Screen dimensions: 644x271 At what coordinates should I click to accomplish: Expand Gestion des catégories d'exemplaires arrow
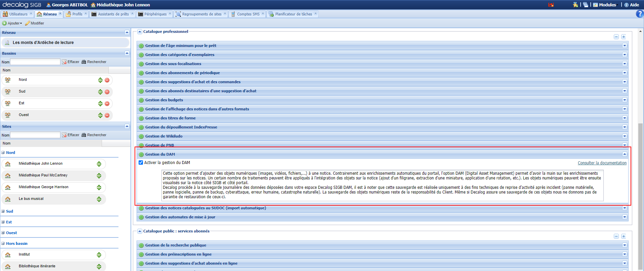[x=625, y=55]
